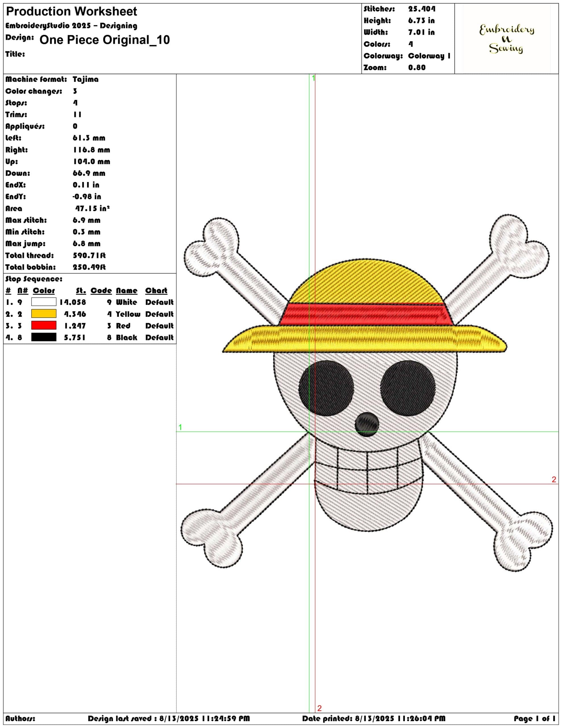The width and height of the screenshot is (562, 728).
Task: Click the 'Code' column header
Action: (x=101, y=291)
